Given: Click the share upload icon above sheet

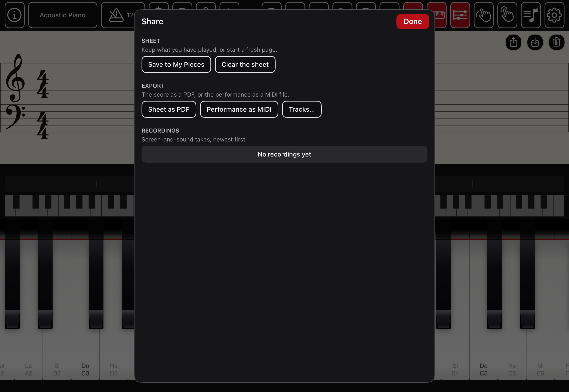Looking at the screenshot, I should [513, 42].
